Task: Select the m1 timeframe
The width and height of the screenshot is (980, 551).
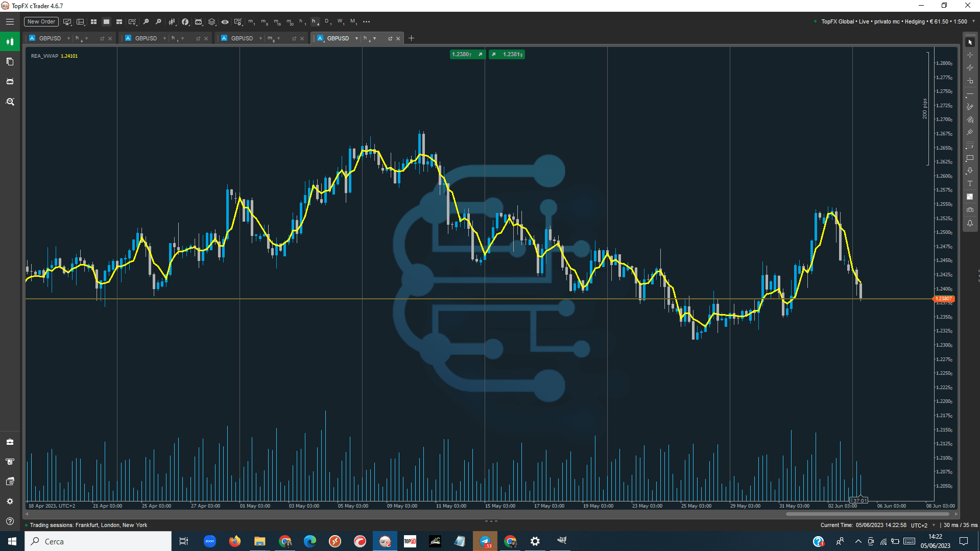Action: 252,21
